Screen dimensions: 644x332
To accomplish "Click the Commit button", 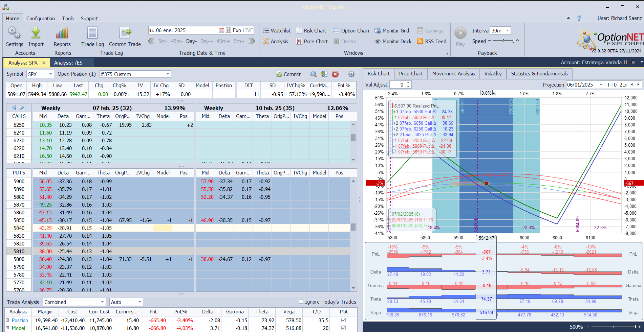I will (288, 74).
